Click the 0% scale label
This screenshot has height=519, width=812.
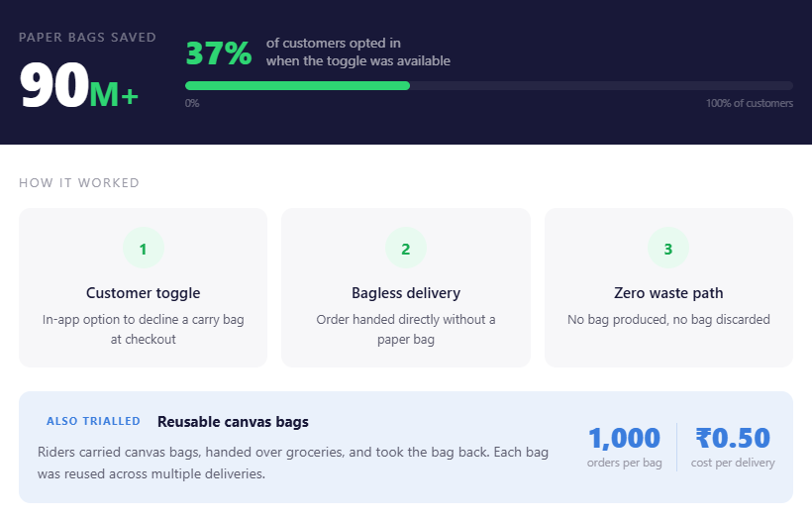(192, 104)
